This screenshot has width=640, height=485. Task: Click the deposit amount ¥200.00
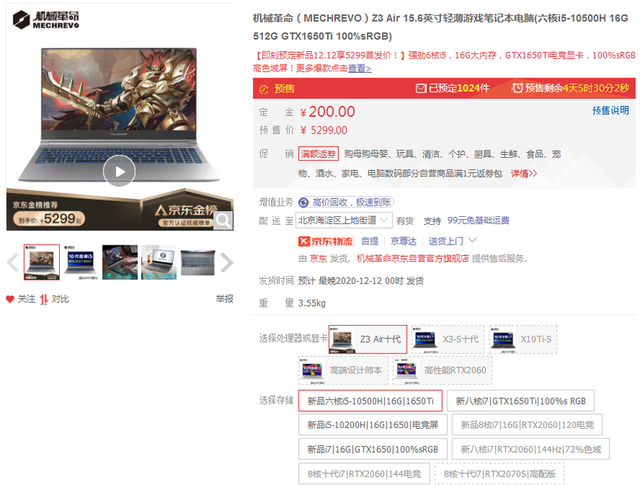click(327, 111)
